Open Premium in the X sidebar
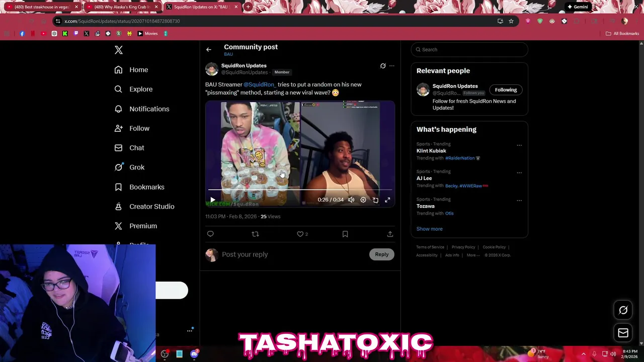 (135, 226)
